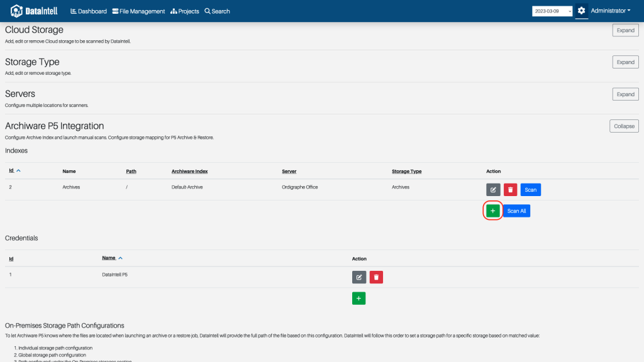Sort Indexes by Archiware Index column

click(x=189, y=171)
